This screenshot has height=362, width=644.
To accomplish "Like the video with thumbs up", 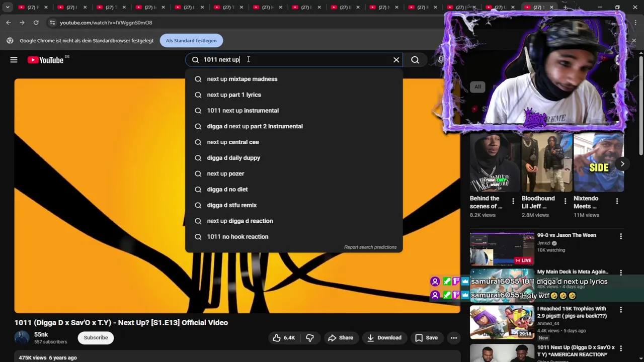I will 284,338.
